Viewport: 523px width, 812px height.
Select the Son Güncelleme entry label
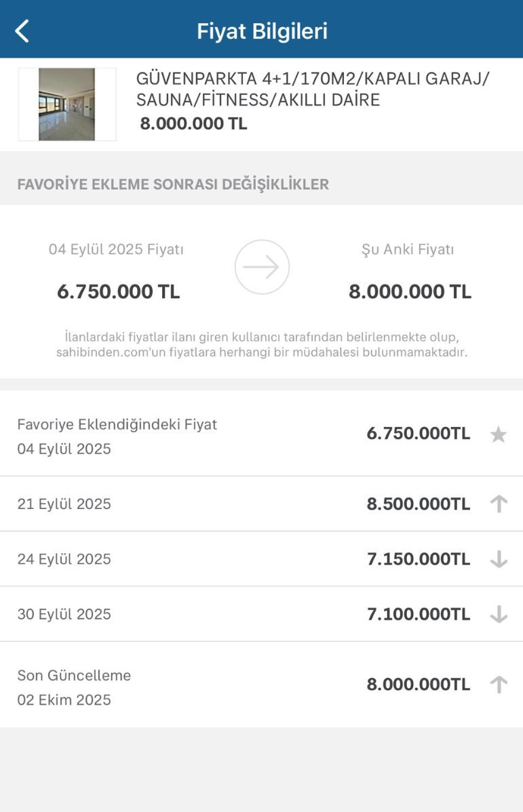pos(74,675)
